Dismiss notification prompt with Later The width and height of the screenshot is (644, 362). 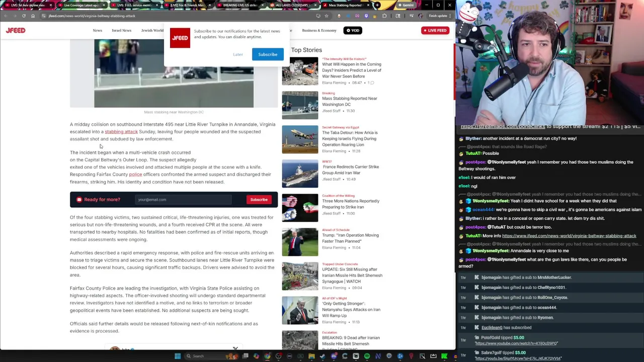pyautogui.click(x=238, y=54)
